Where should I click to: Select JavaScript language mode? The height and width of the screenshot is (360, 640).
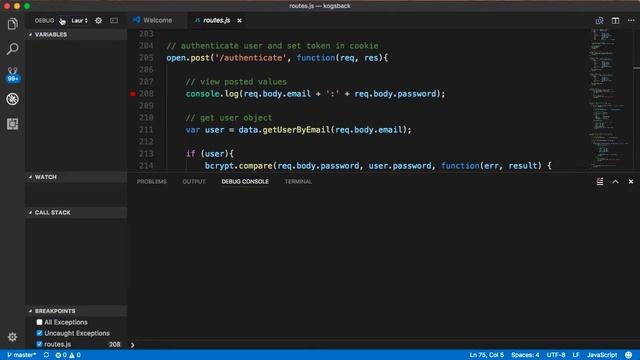(x=602, y=355)
